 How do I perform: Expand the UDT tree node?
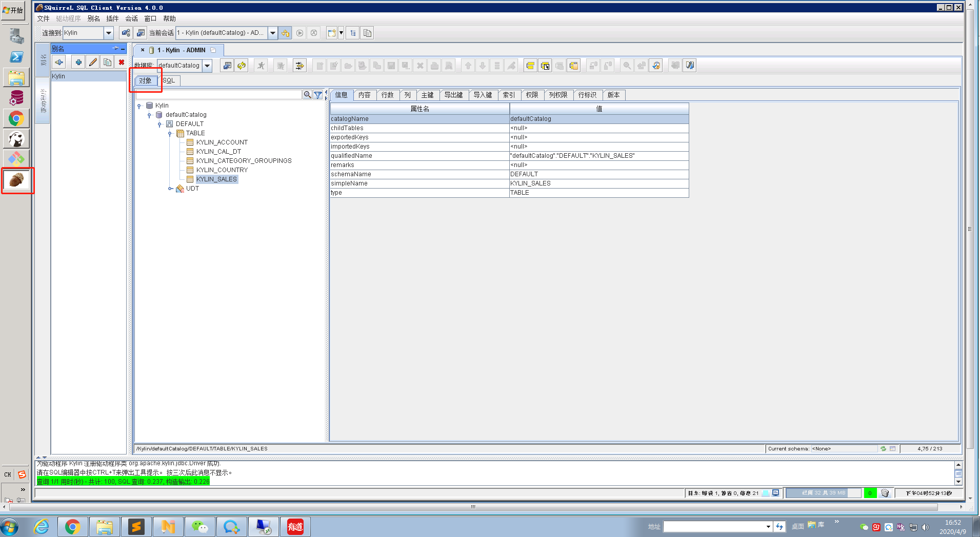170,189
